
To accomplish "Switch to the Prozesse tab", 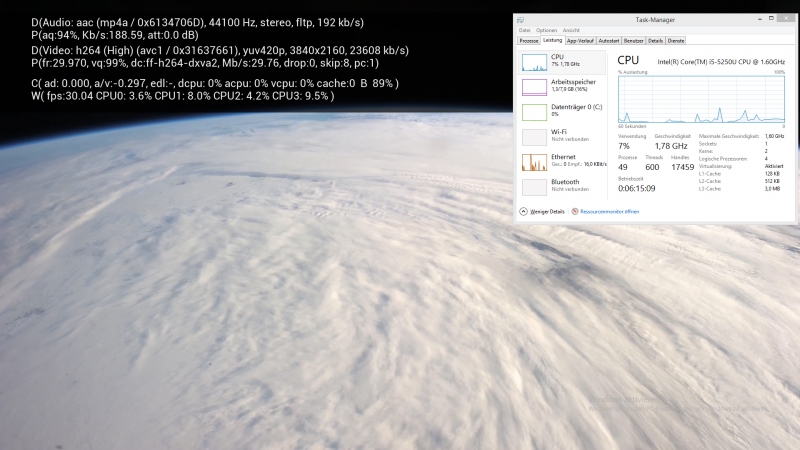I will coord(529,41).
